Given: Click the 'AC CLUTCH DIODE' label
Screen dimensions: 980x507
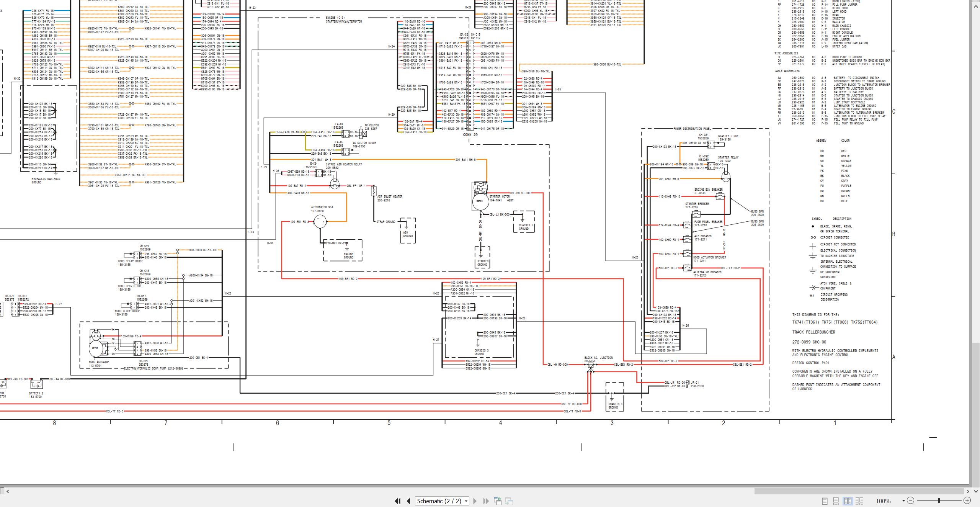Looking at the screenshot, I should pyautogui.click(x=364, y=143).
